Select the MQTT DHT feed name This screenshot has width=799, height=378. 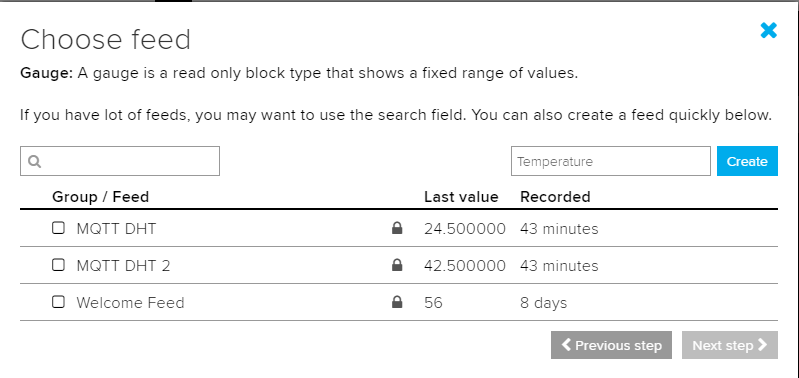tap(116, 229)
